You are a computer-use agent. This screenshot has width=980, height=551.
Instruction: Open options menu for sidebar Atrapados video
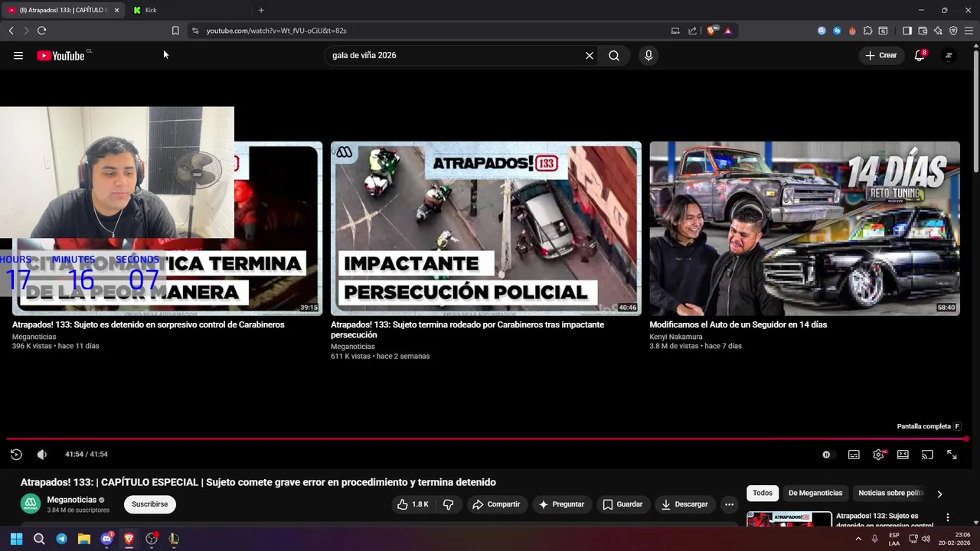click(x=948, y=517)
